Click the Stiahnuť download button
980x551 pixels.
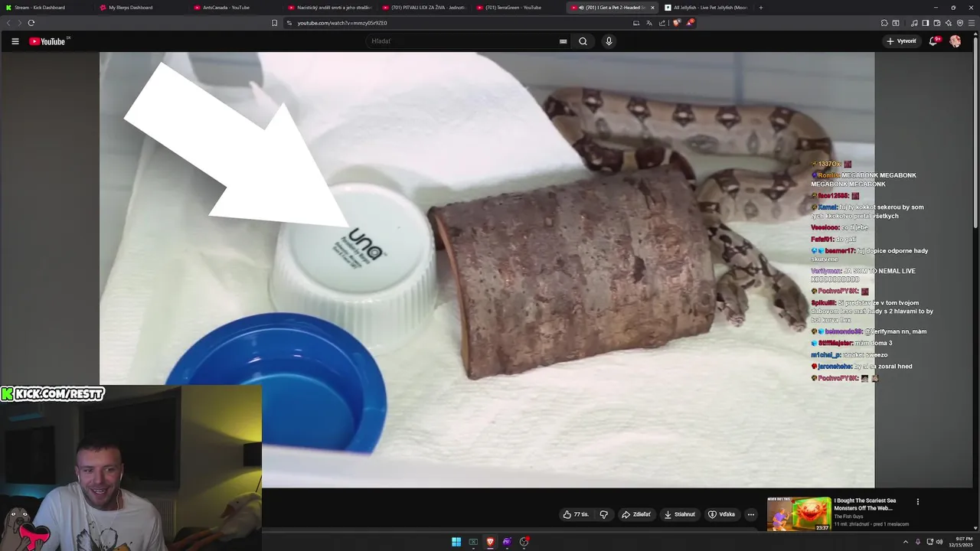click(x=680, y=514)
